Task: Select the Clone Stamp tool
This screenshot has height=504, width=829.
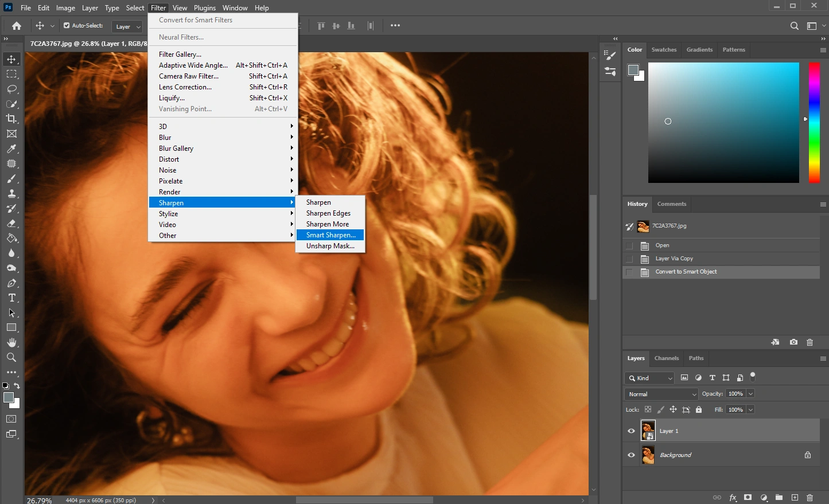Action: click(x=11, y=193)
